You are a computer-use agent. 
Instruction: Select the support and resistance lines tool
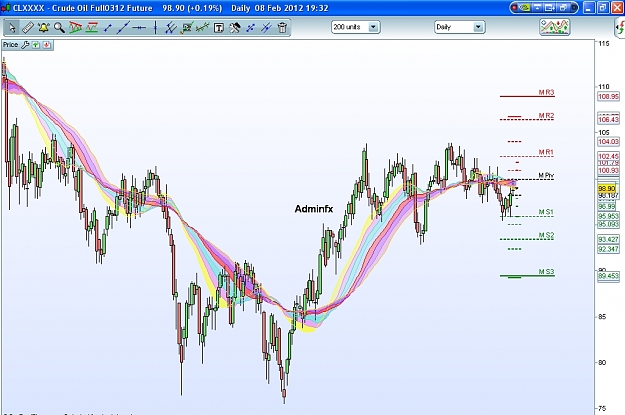click(91, 28)
